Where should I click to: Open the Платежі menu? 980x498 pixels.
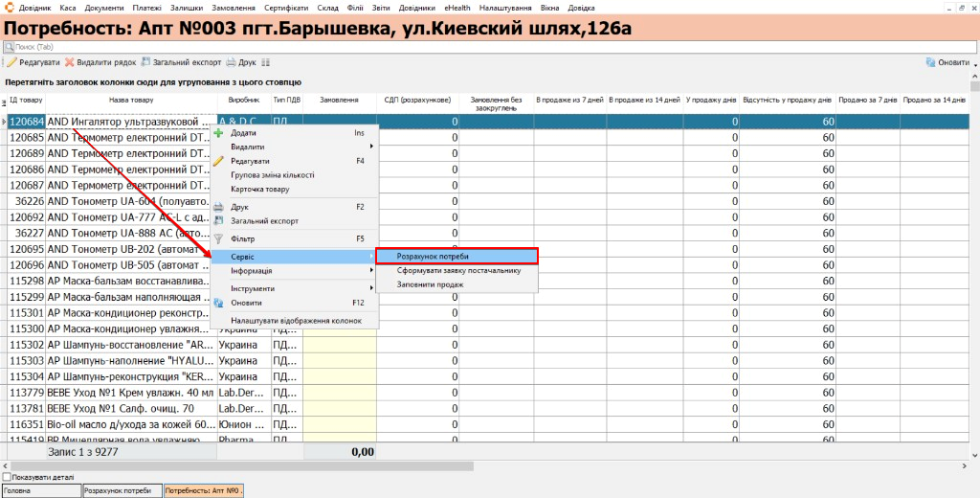[x=146, y=8]
